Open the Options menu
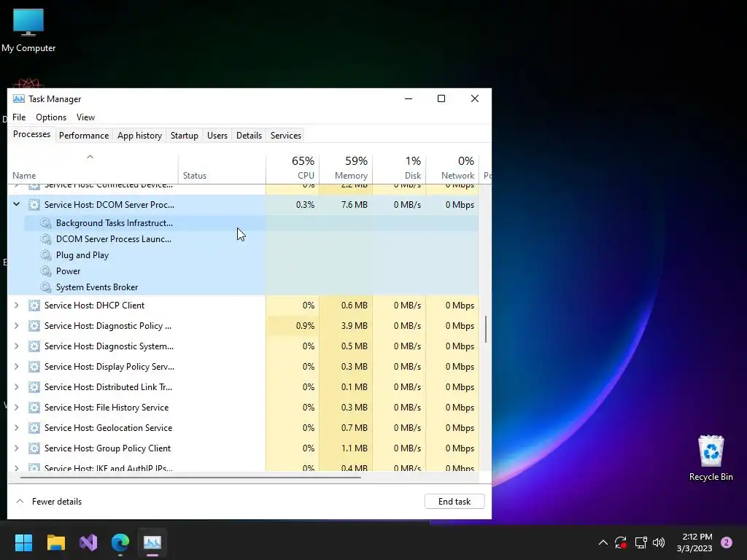This screenshot has width=747, height=560. (51, 117)
